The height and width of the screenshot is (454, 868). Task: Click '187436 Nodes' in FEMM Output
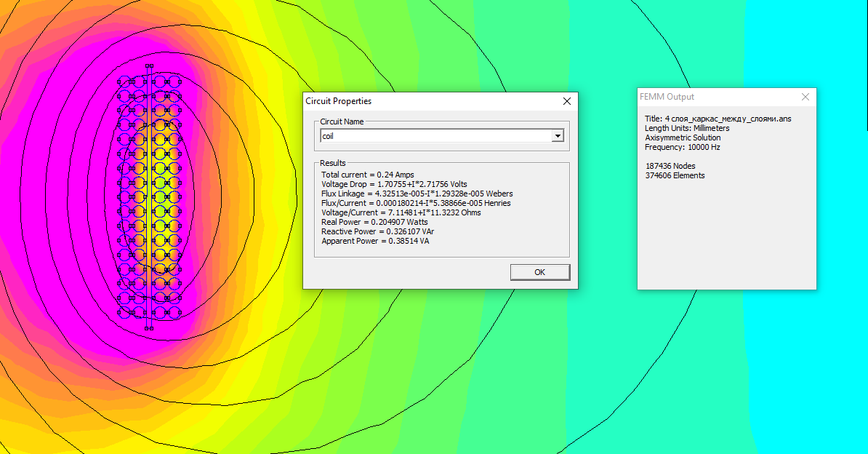[x=670, y=166]
